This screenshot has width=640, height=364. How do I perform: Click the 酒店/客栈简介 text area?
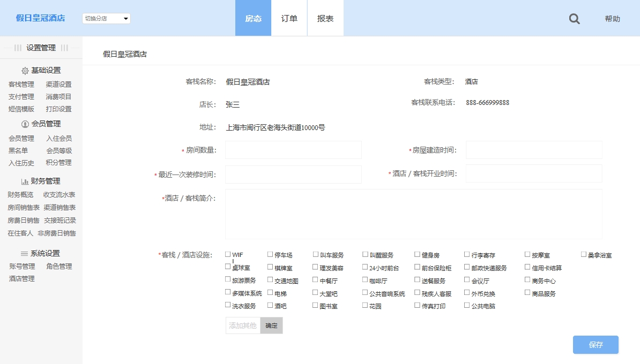413,214
